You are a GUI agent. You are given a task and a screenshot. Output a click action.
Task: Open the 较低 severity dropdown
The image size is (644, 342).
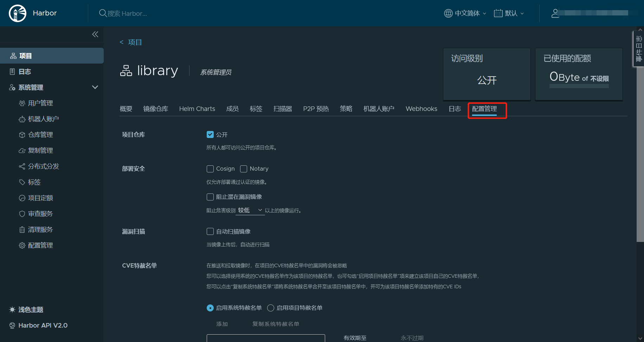click(x=250, y=210)
